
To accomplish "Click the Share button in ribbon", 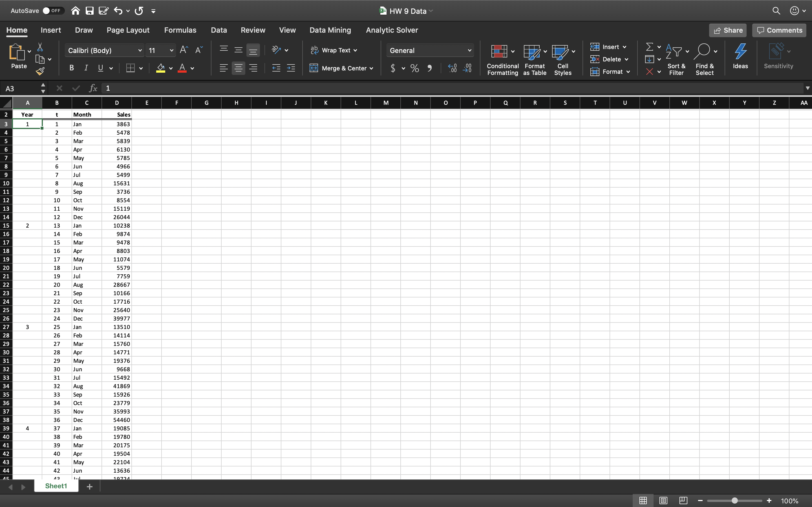I will (x=727, y=30).
